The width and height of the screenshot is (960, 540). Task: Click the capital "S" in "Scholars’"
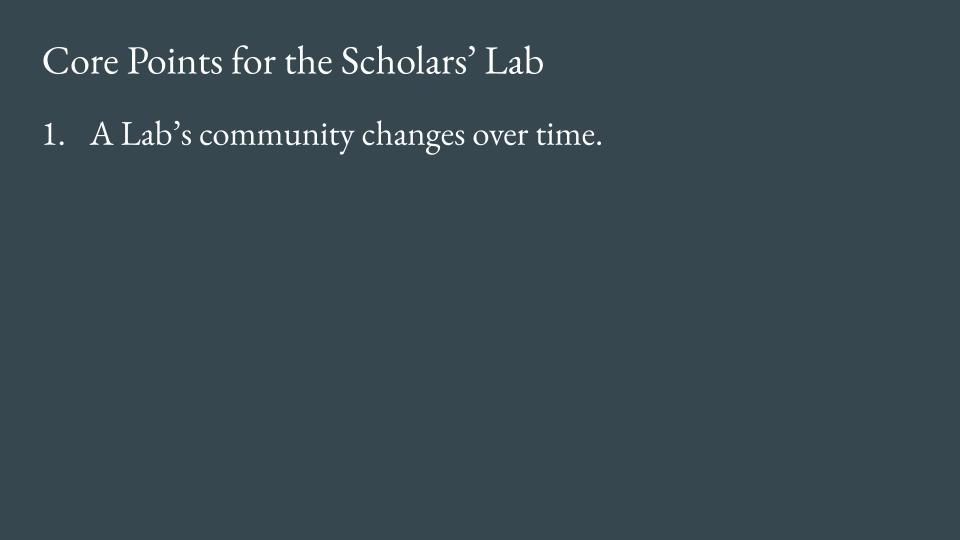click(x=352, y=62)
